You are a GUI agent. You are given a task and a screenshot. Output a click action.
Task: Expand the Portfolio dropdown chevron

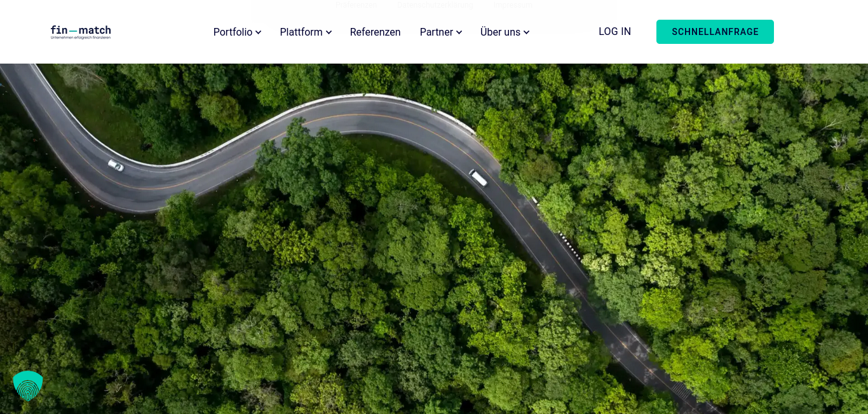[258, 32]
